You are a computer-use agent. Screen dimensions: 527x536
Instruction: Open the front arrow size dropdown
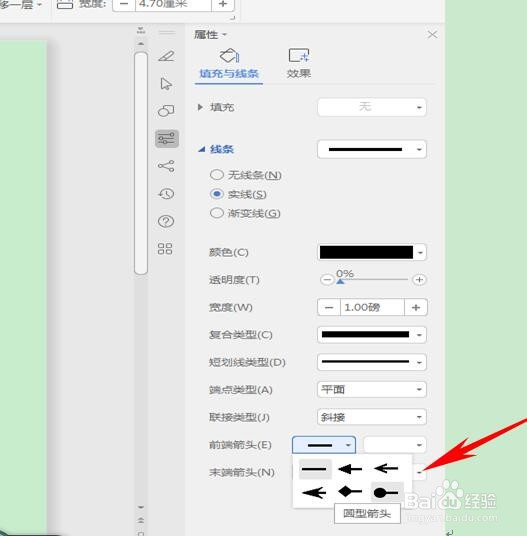pos(395,445)
